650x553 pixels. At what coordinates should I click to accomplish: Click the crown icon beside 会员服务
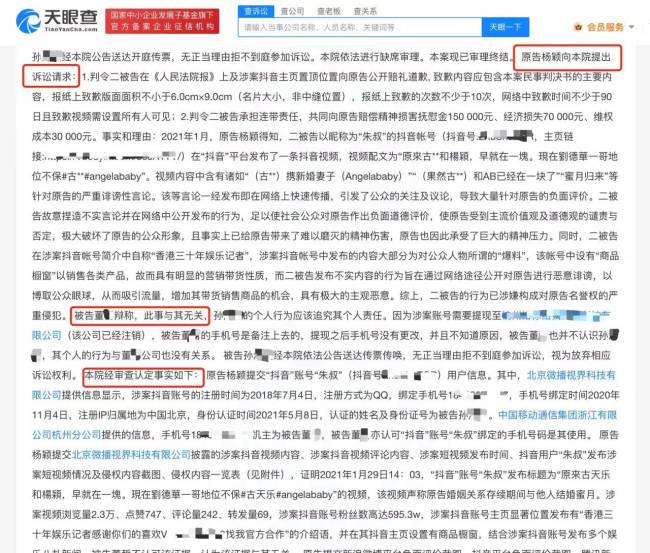click(578, 27)
